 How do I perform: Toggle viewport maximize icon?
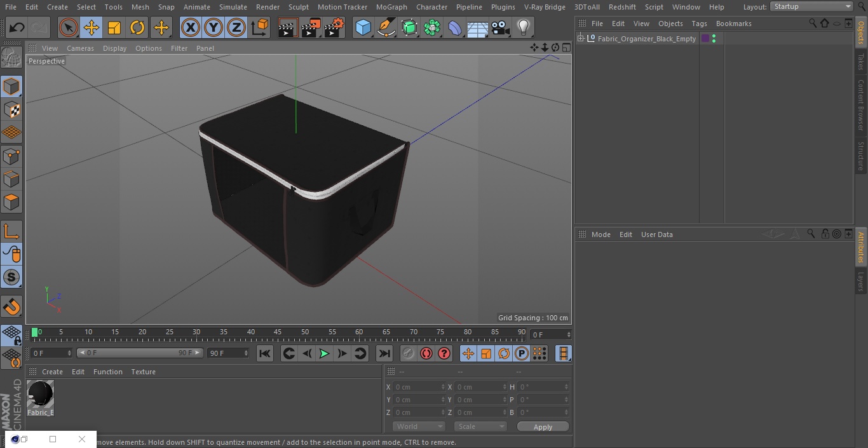[566, 48]
